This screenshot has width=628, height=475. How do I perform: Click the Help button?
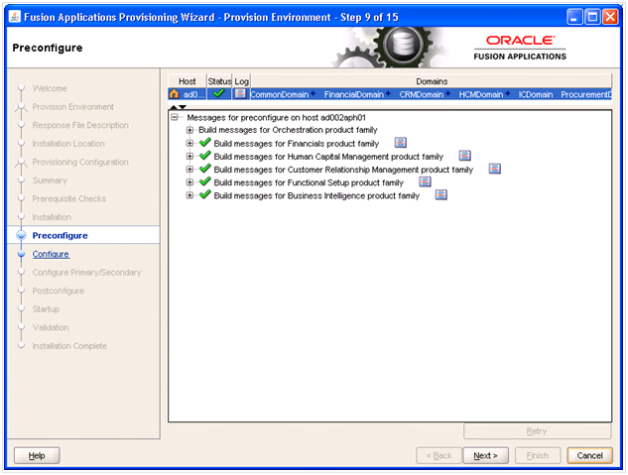coord(37,455)
